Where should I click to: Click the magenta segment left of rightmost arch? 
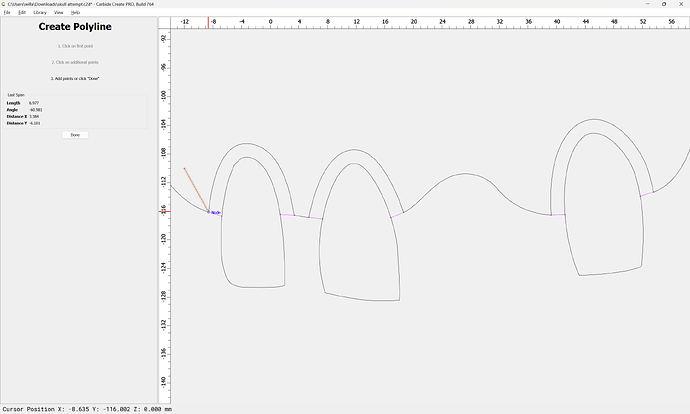click(558, 214)
